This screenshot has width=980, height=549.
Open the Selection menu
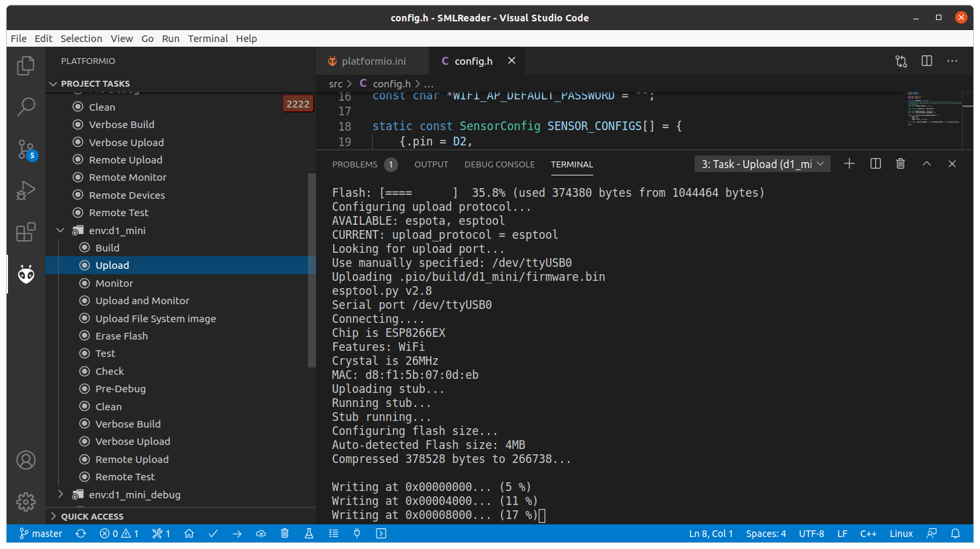tap(81, 39)
